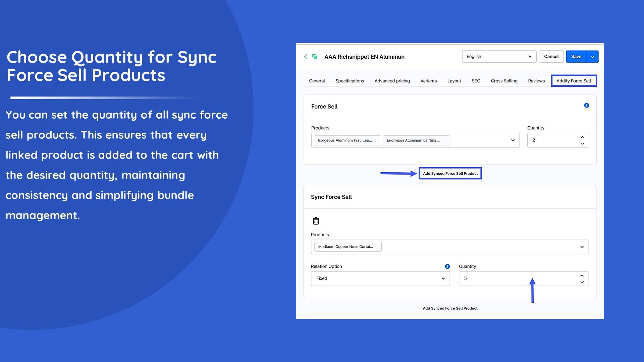Delete synced force sell with trash icon

pyautogui.click(x=316, y=221)
